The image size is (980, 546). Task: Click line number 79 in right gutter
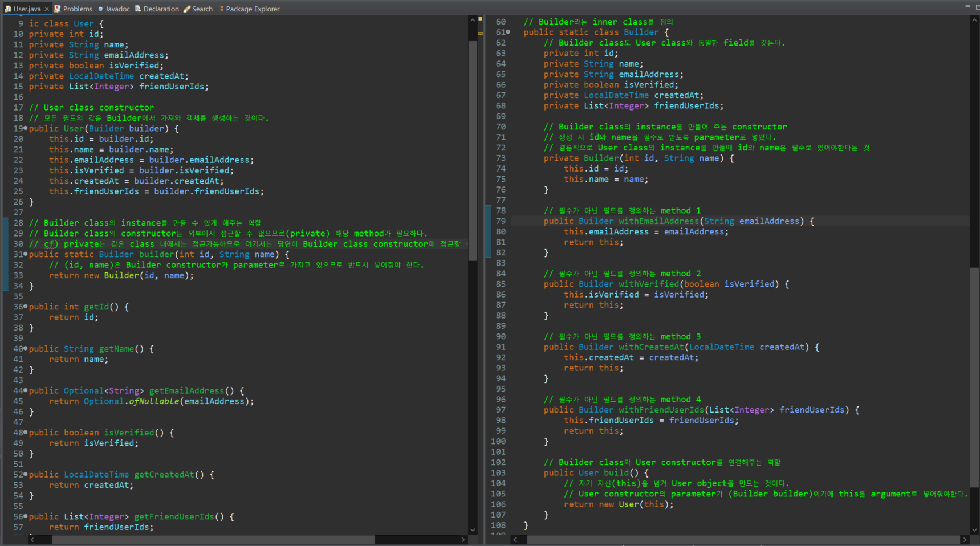point(501,221)
